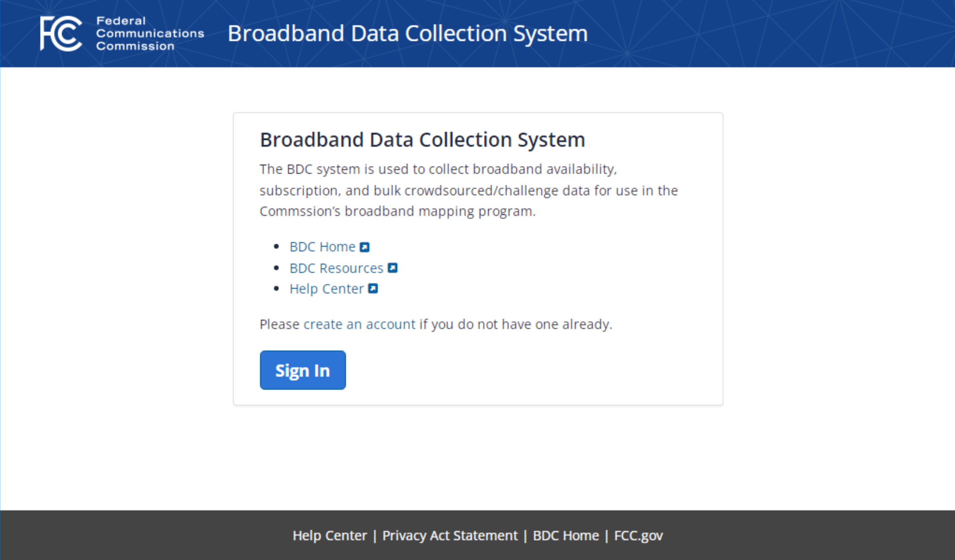
Task: Go to BDC Home from the footer
Action: (566, 536)
